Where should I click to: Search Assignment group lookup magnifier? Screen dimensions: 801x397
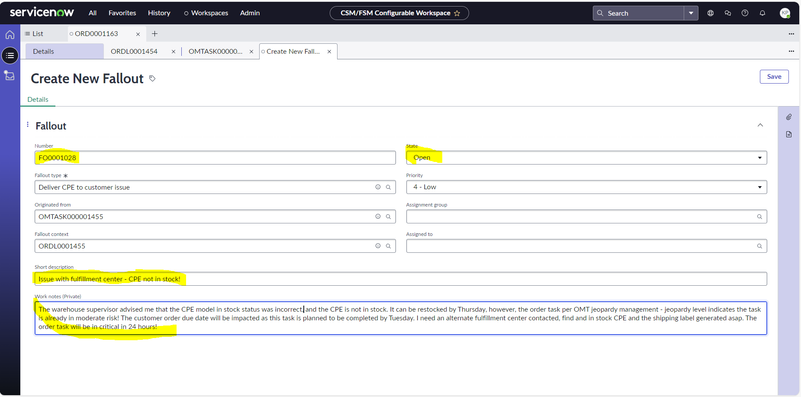[760, 217]
